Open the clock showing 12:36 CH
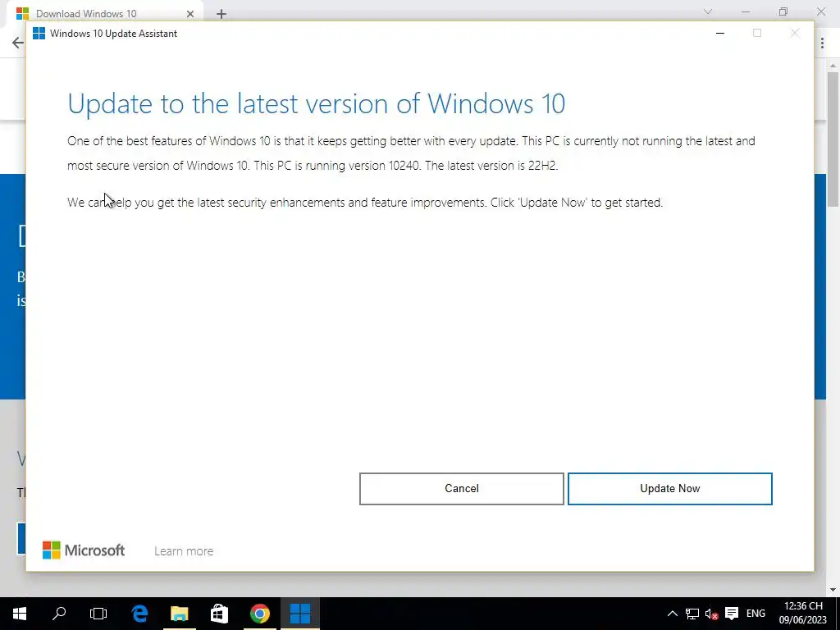 click(x=803, y=614)
